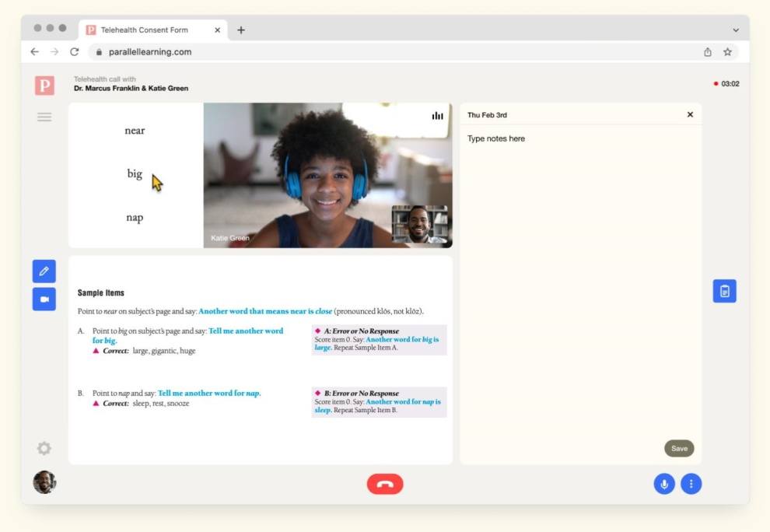The width and height of the screenshot is (770, 532).
Task: Toggle the video camera button in sidebar
Action: point(44,299)
